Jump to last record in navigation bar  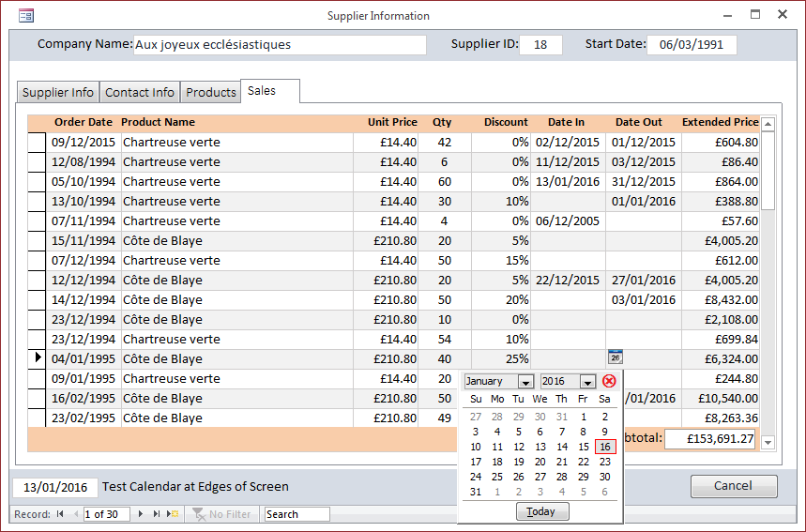coord(156,514)
